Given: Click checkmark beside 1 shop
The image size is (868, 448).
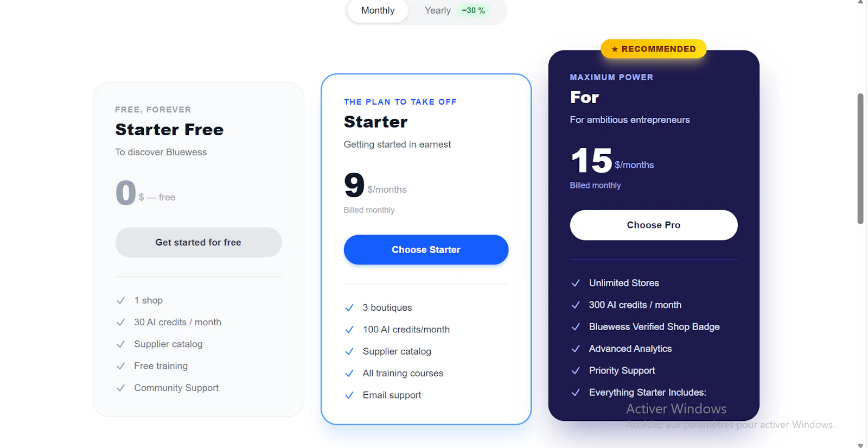Looking at the screenshot, I should 121,300.
